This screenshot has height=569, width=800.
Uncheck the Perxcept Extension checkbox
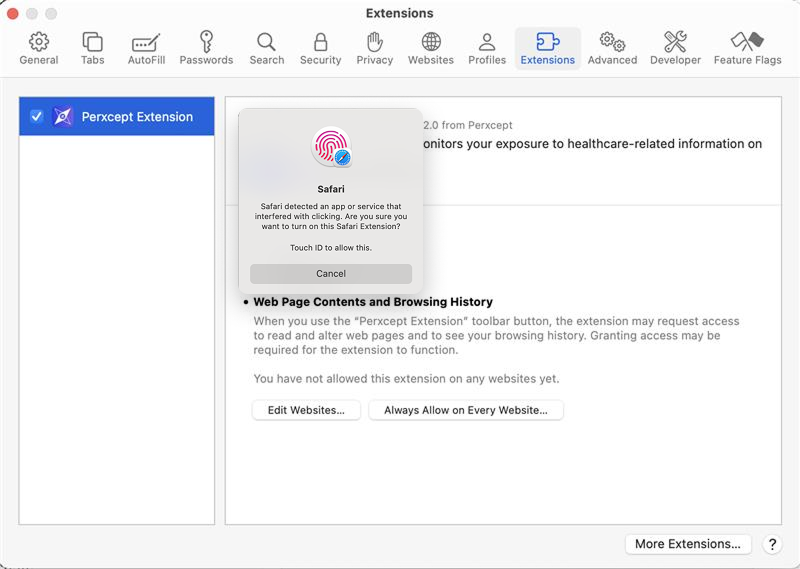pos(37,117)
